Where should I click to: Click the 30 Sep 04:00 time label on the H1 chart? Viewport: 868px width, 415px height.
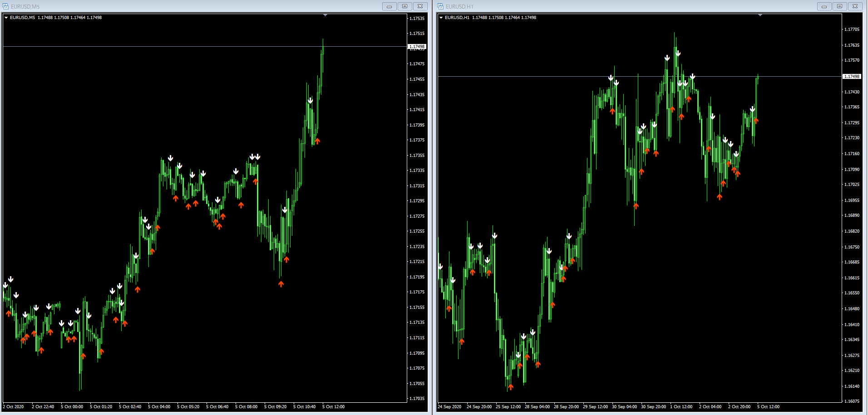tap(624, 407)
